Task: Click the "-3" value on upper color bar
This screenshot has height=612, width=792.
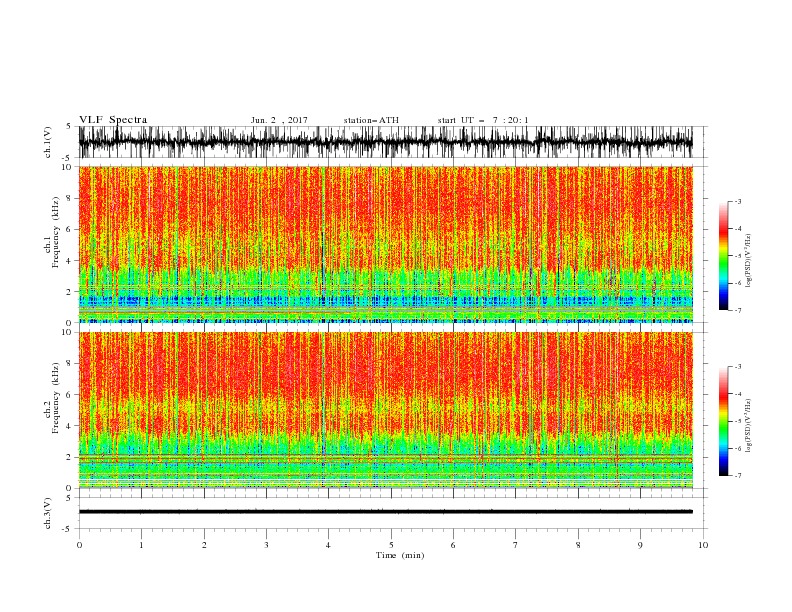Action: (x=738, y=201)
